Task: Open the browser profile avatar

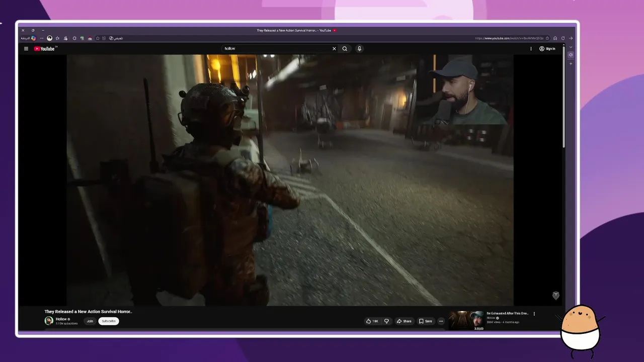Action: pos(49,38)
